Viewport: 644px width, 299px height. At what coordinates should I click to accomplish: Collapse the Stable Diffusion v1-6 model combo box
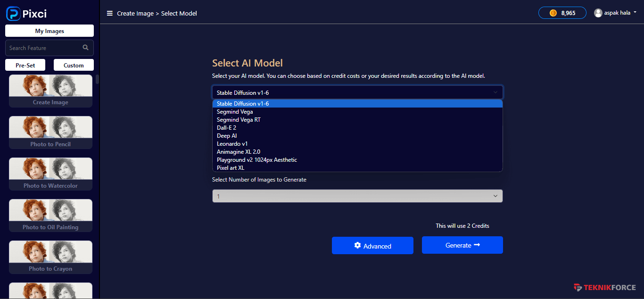point(357,92)
